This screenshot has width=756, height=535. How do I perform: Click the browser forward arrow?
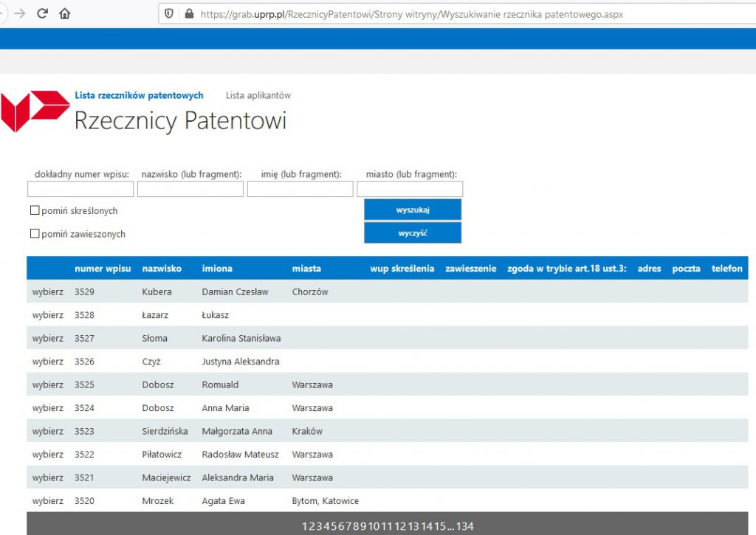click(20, 13)
